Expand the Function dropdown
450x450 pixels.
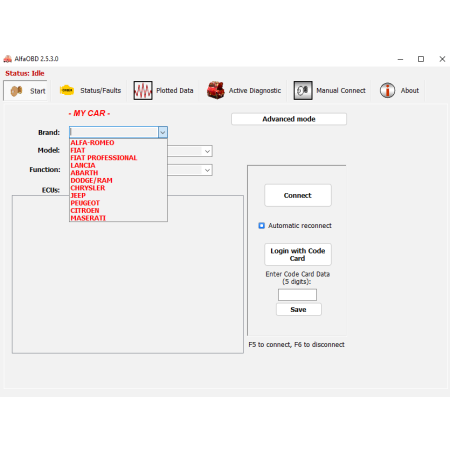pyautogui.click(x=207, y=170)
